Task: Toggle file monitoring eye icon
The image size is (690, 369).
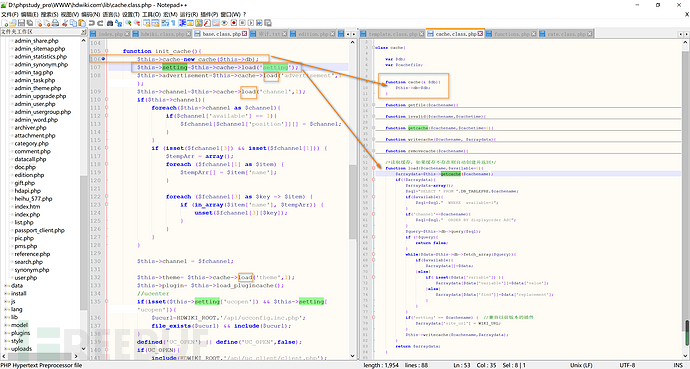Action: (x=224, y=23)
